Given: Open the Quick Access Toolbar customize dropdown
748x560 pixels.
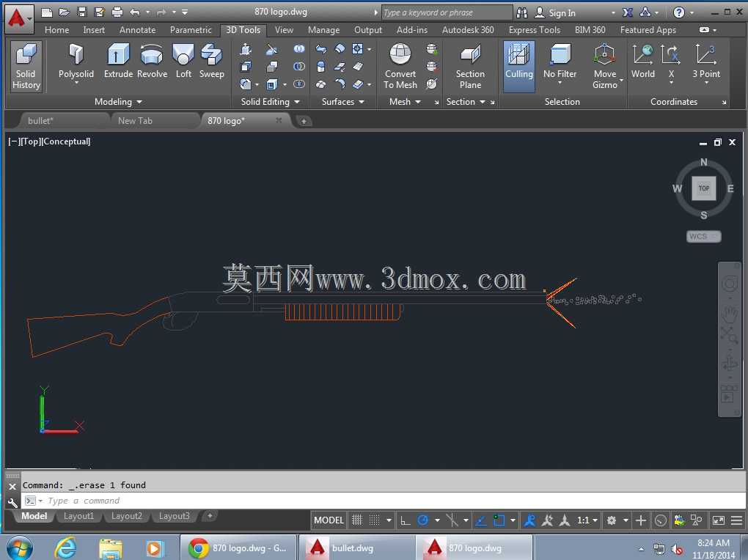Looking at the screenshot, I should (185, 12).
